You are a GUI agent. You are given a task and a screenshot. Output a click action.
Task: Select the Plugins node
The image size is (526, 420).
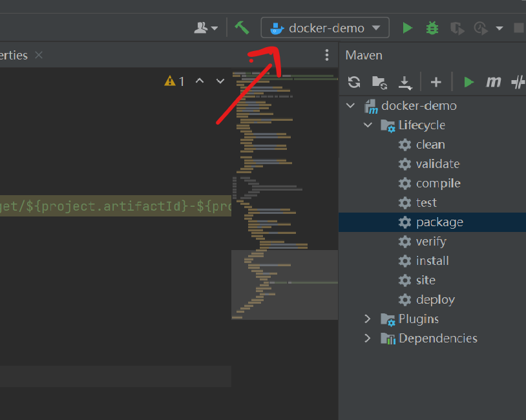pyautogui.click(x=418, y=319)
